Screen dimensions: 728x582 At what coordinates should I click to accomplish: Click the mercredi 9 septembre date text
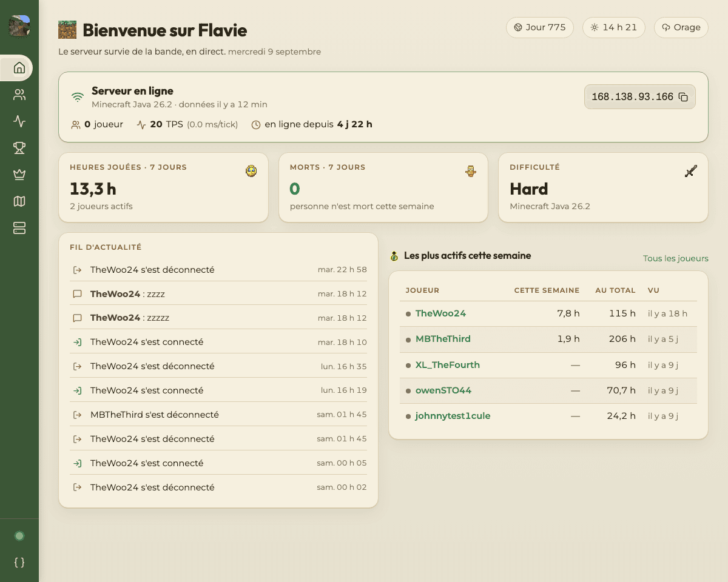pyautogui.click(x=274, y=52)
